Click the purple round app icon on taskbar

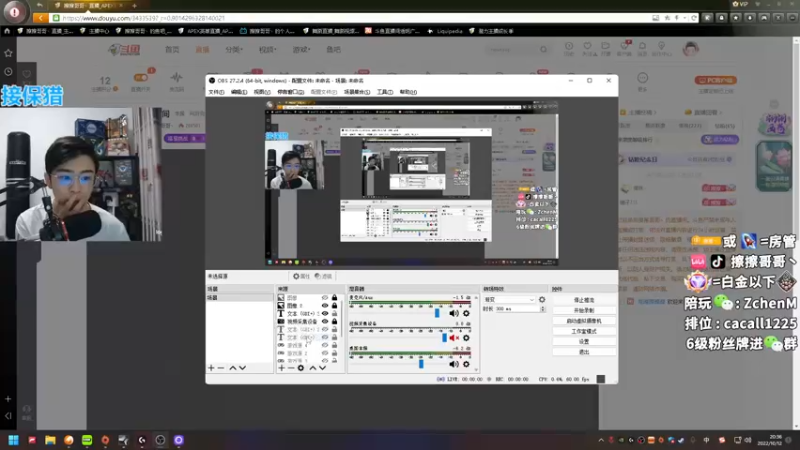click(179, 440)
